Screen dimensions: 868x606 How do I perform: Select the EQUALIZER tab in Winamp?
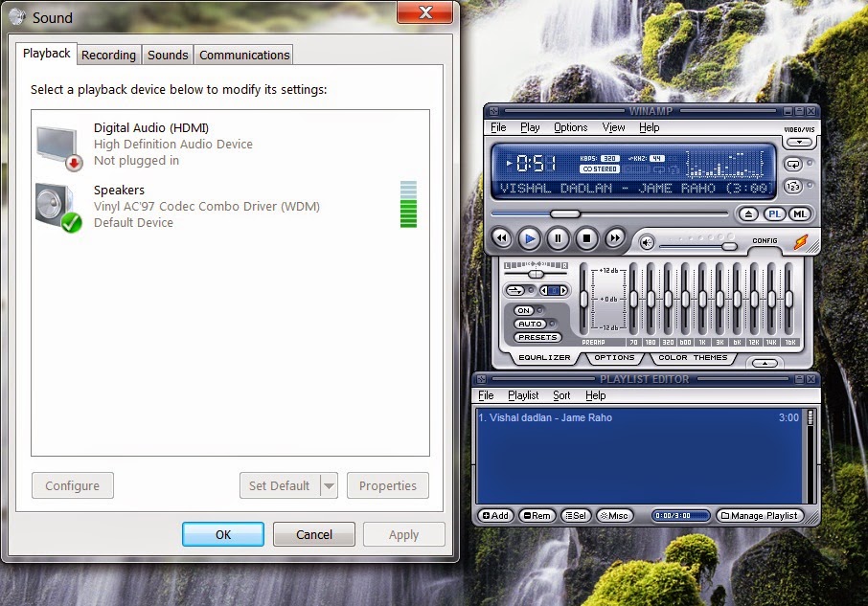[544, 358]
